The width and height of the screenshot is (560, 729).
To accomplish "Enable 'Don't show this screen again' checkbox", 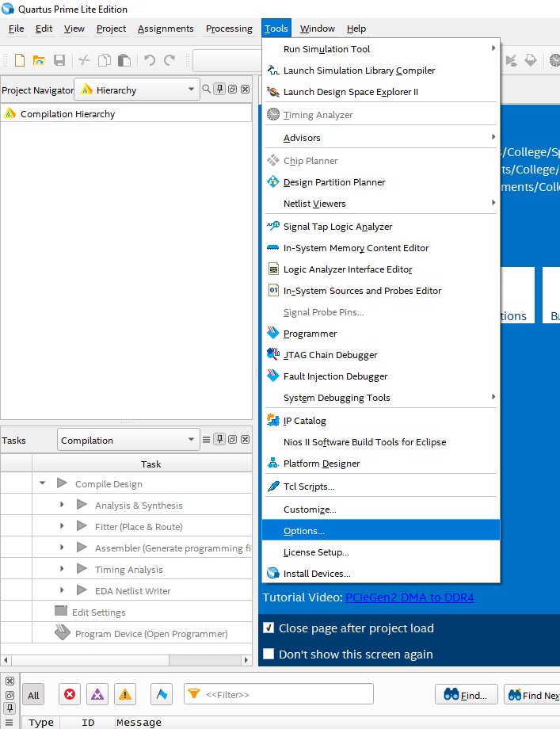I will (x=269, y=654).
